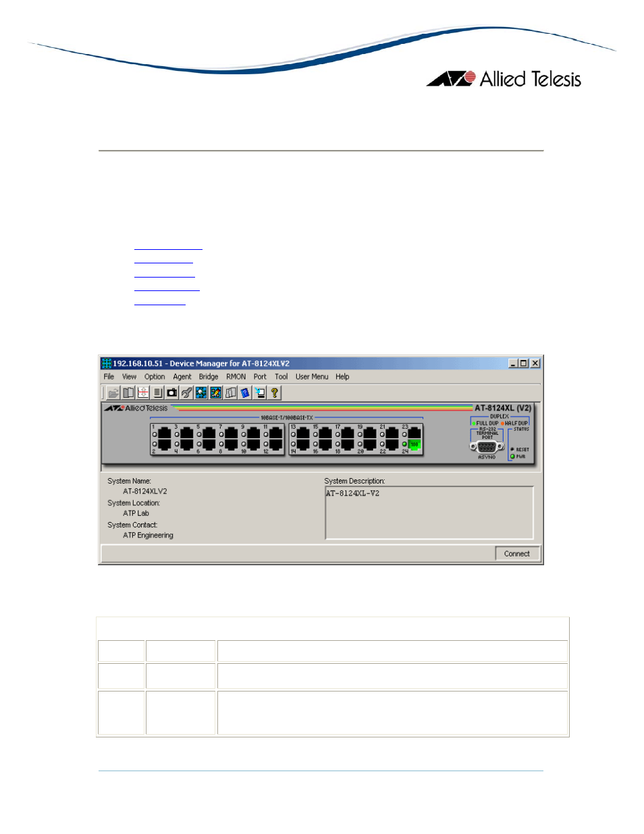
Task: Click the HALF DUP duplex indicator
Action: [x=514, y=423]
